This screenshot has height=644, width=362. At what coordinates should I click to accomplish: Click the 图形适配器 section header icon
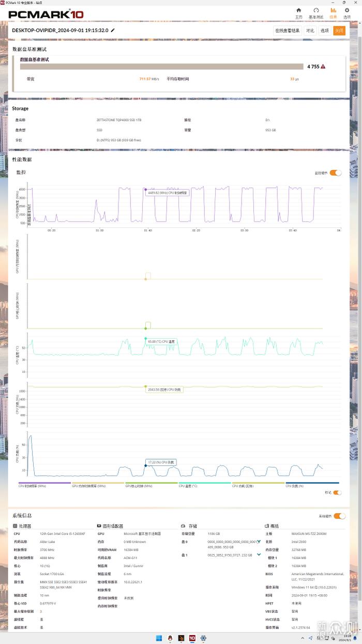[99, 525]
